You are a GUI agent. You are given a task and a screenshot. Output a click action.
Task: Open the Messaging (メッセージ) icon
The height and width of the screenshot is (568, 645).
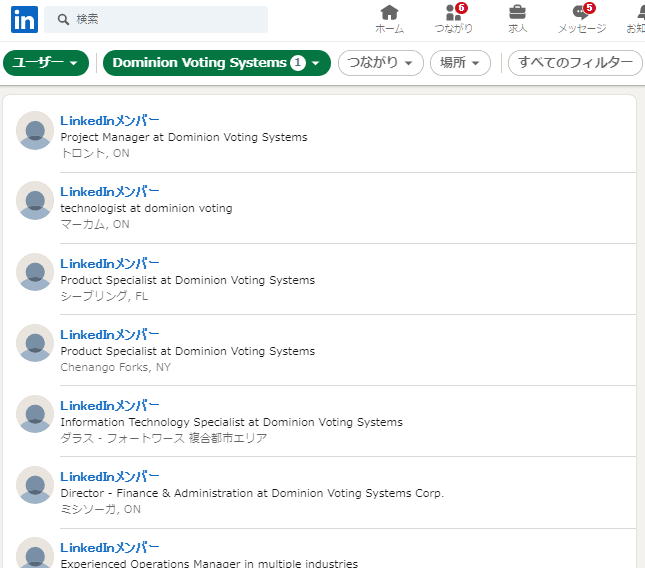pyautogui.click(x=582, y=19)
